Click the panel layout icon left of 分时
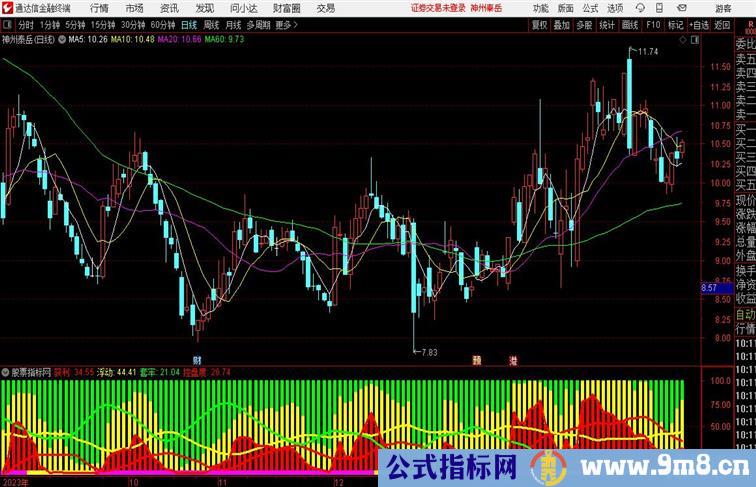This screenshot has height=487, width=756. [x=8, y=25]
